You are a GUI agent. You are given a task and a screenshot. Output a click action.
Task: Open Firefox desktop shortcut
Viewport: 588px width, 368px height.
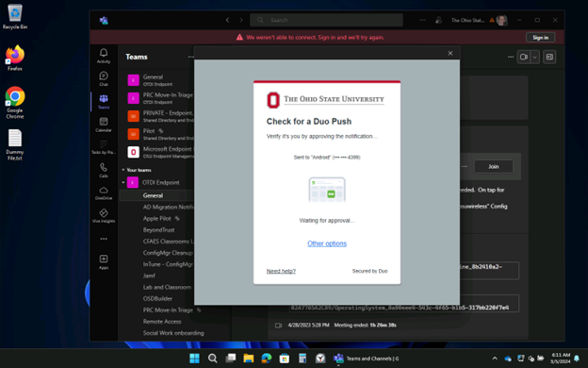(x=15, y=59)
